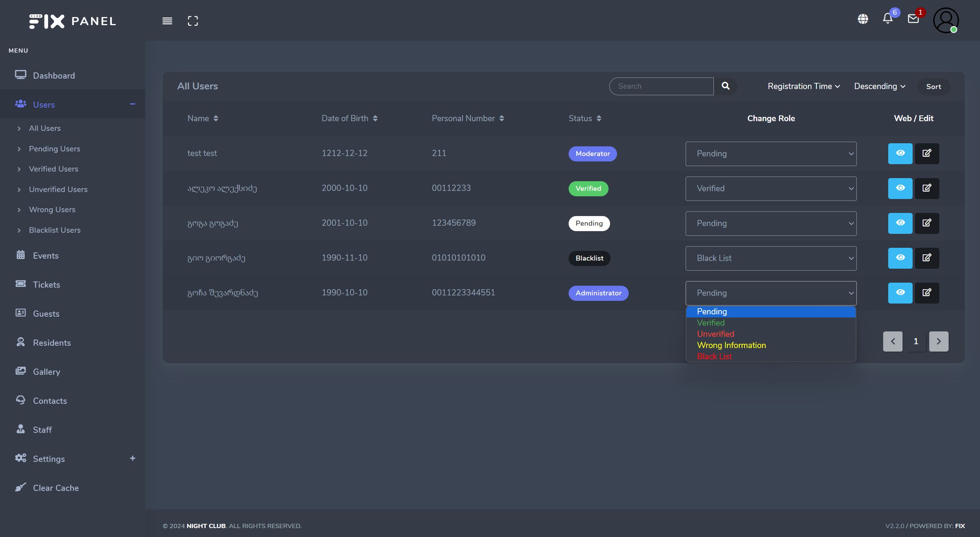980x537 pixels.
Task: Edit the test test user
Action: (927, 153)
